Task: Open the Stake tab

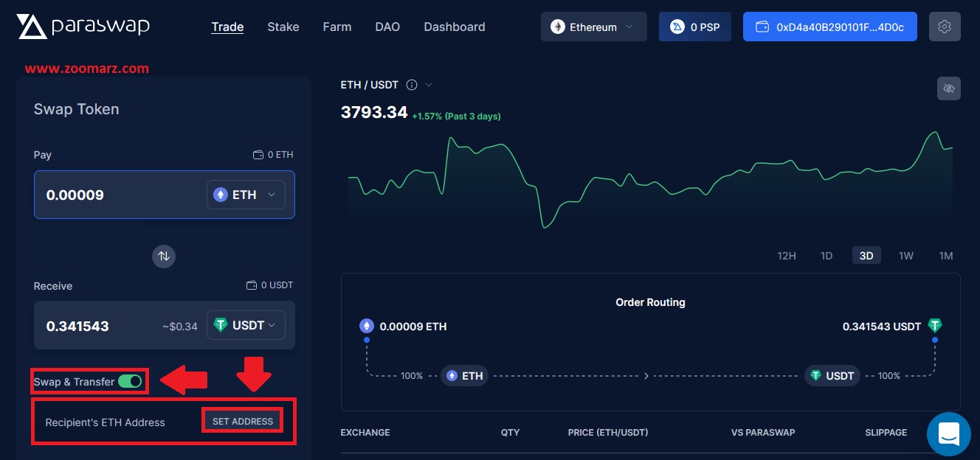Action: coord(283,27)
